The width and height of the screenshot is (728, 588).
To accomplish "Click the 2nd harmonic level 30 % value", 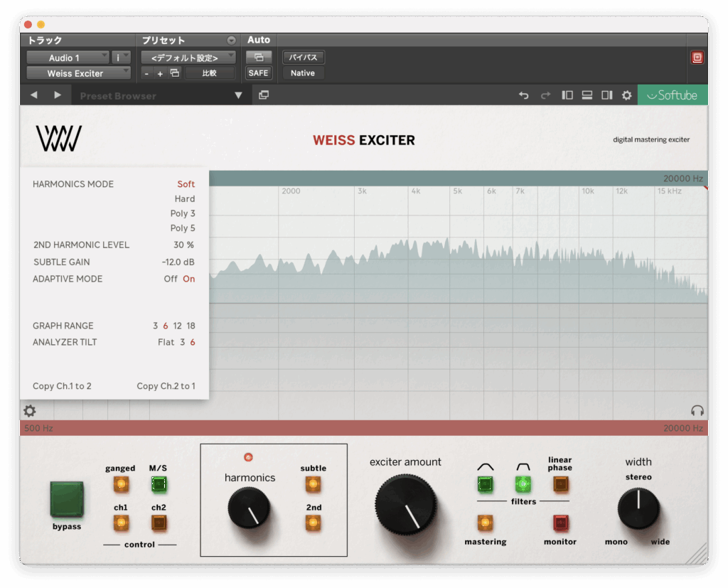I will point(184,245).
